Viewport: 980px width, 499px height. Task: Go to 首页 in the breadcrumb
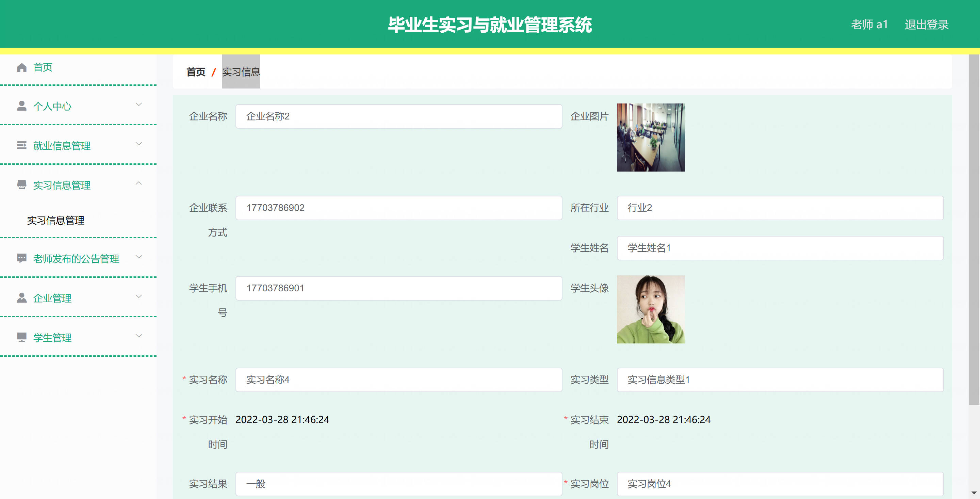point(196,72)
